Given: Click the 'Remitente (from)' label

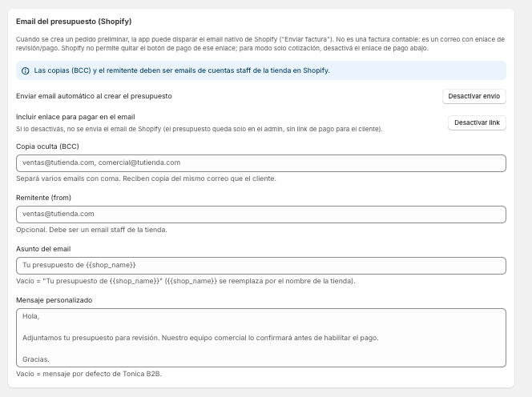Looking at the screenshot, I should coord(43,198).
